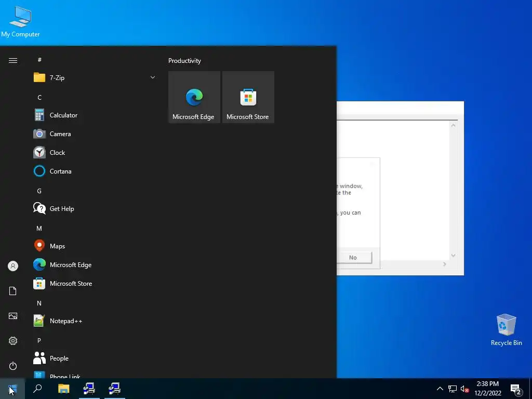Launch Maps from the app list
Image resolution: width=532 pixels, height=399 pixels.
click(94, 246)
